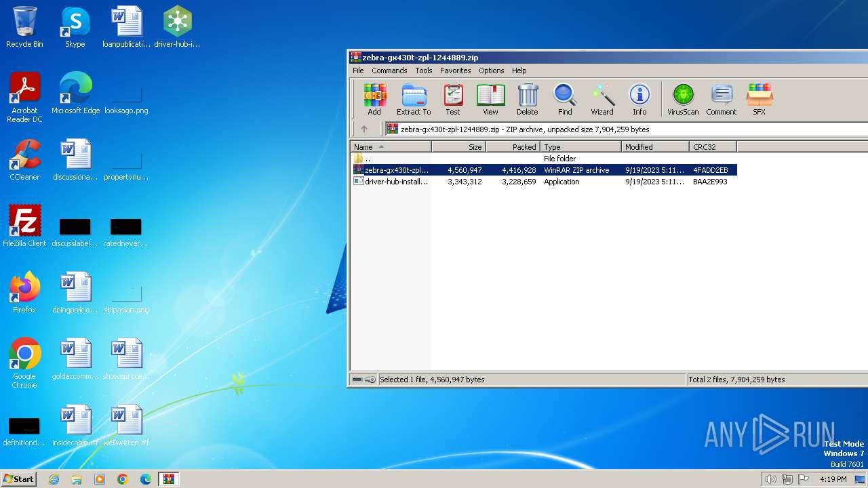Open Internet Explorer from taskbar
The height and width of the screenshot is (488, 868).
pyautogui.click(x=54, y=479)
